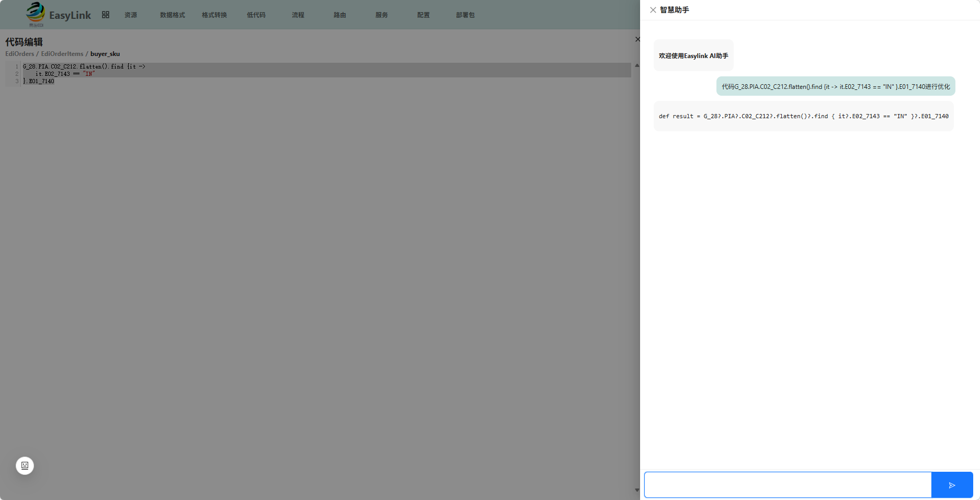This screenshot has width=980, height=500.
Task: Close the 智慧助手 panel with X icon
Action: point(653,10)
